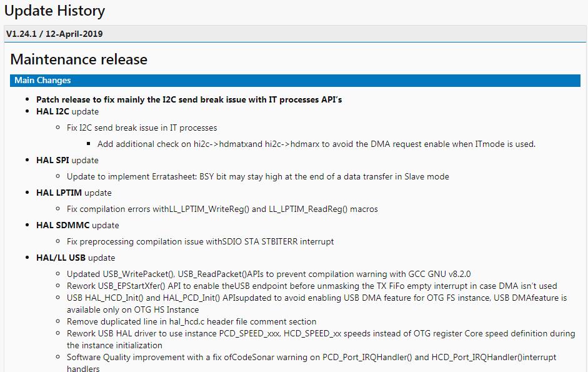This screenshot has width=588, height=372.
Task: Click the Erratasheet BSY bit sub-item
Action: click(x=257, y=176)
